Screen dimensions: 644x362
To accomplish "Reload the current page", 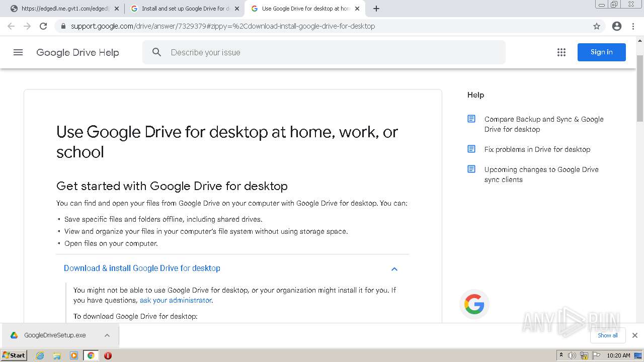I will pyautogui.click(x=43, y=26).
